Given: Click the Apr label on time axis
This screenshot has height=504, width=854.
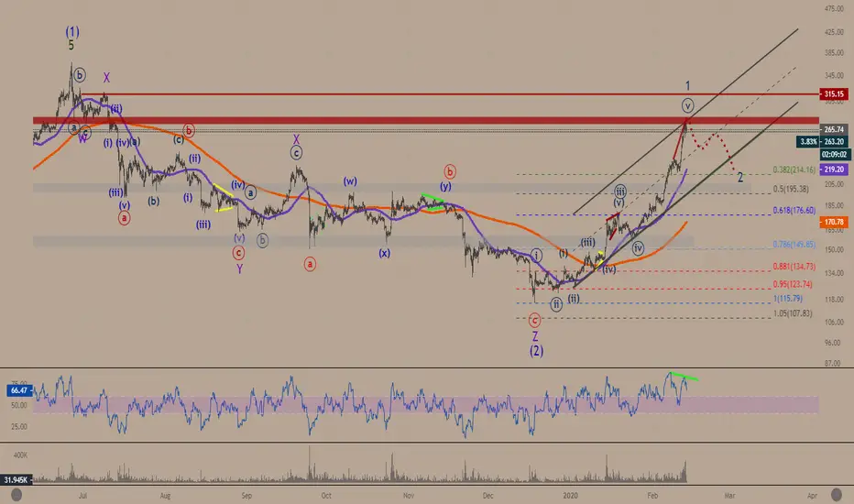Looking at the screenshot, I should 812,496.
